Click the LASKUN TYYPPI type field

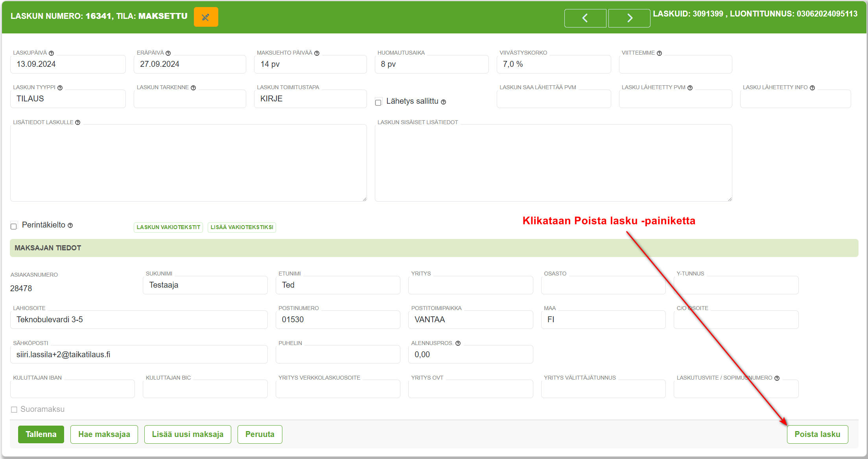[x=68, y=98]
